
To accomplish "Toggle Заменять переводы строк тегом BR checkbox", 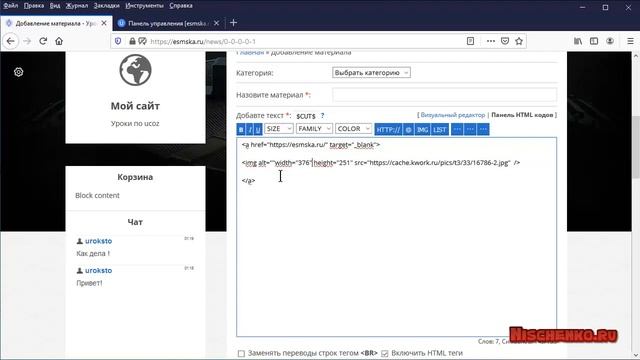I will [x=241, y=353].
